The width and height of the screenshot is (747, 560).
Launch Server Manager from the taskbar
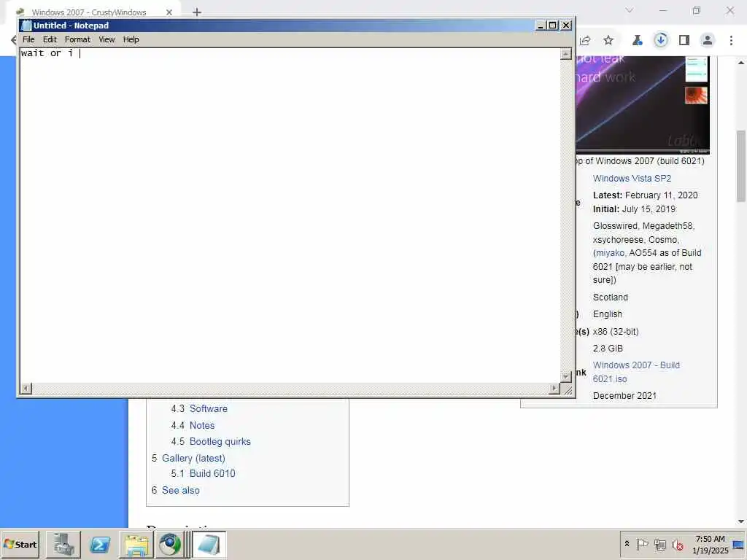[63, 544]
